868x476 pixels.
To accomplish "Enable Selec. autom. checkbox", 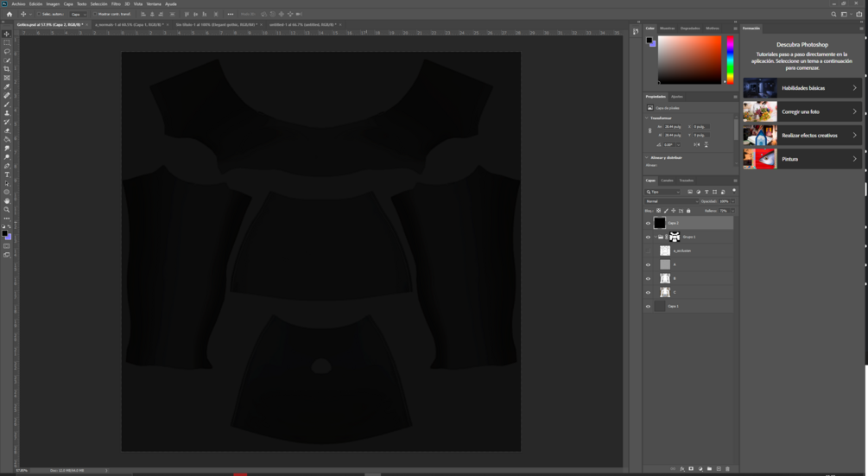I will [x=39, y=15].
